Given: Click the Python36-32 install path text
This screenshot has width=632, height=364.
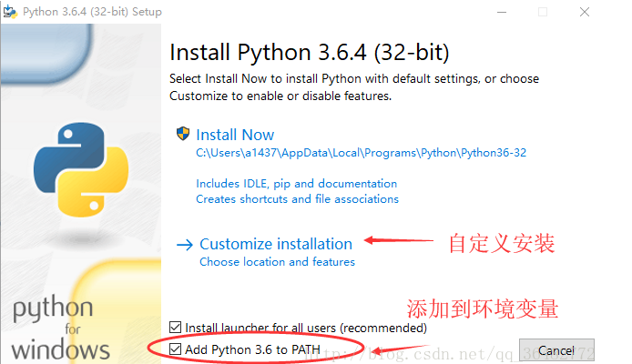Looking at the screenshot, I should point(362,153).
